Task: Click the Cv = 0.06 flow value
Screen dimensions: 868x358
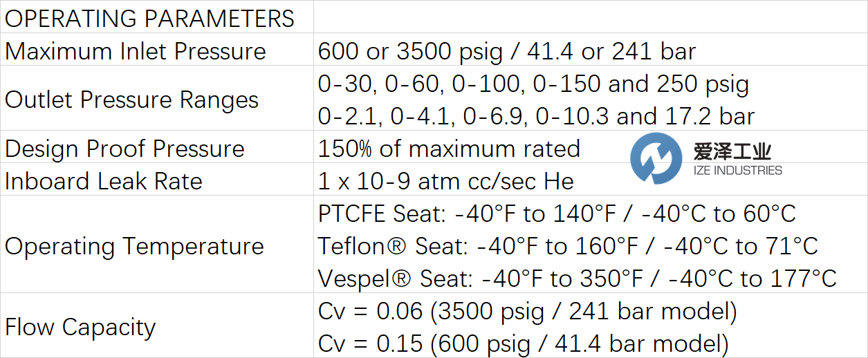Action: click(527, 311)
